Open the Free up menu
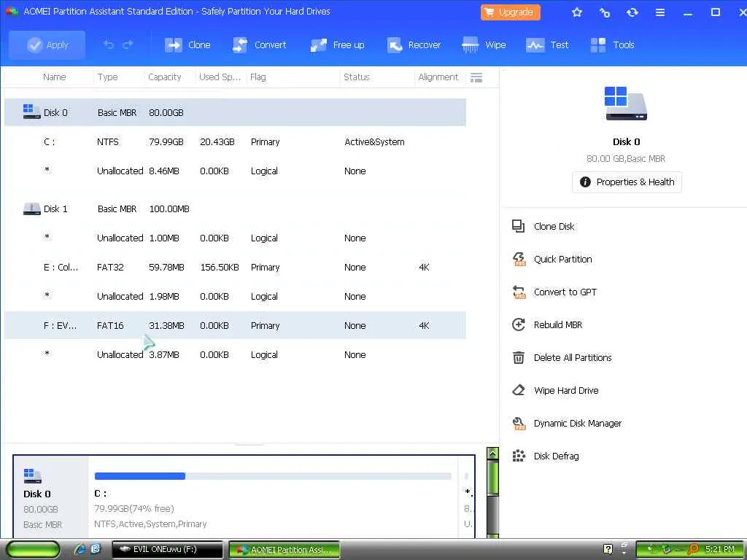The height and width of the screenshot is (560, 747). (337, 45)
